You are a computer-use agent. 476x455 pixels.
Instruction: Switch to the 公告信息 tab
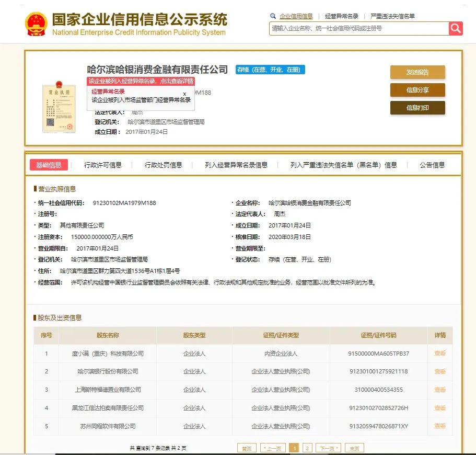[432, 165]
